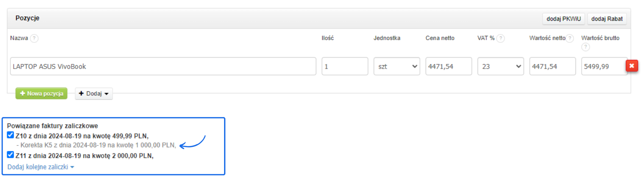Click help icon beside Wartość netto
This screenshot has height=182, width=644.
point(570,38)
